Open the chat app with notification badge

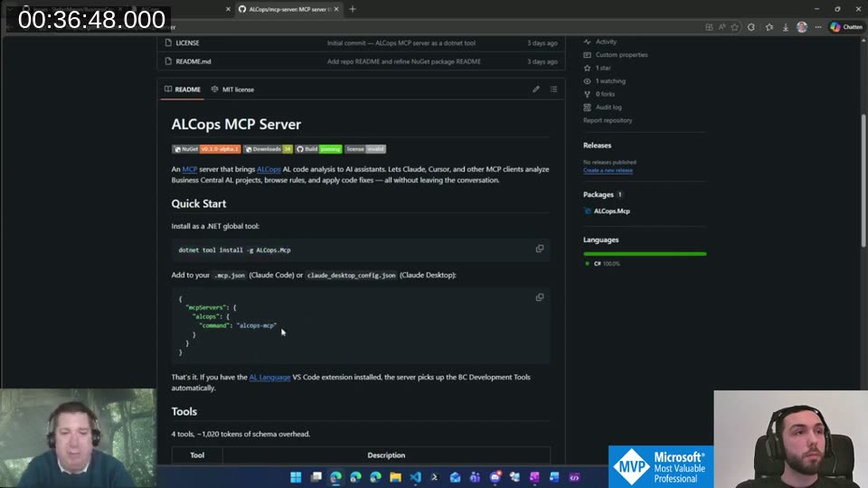coord(495,477)
